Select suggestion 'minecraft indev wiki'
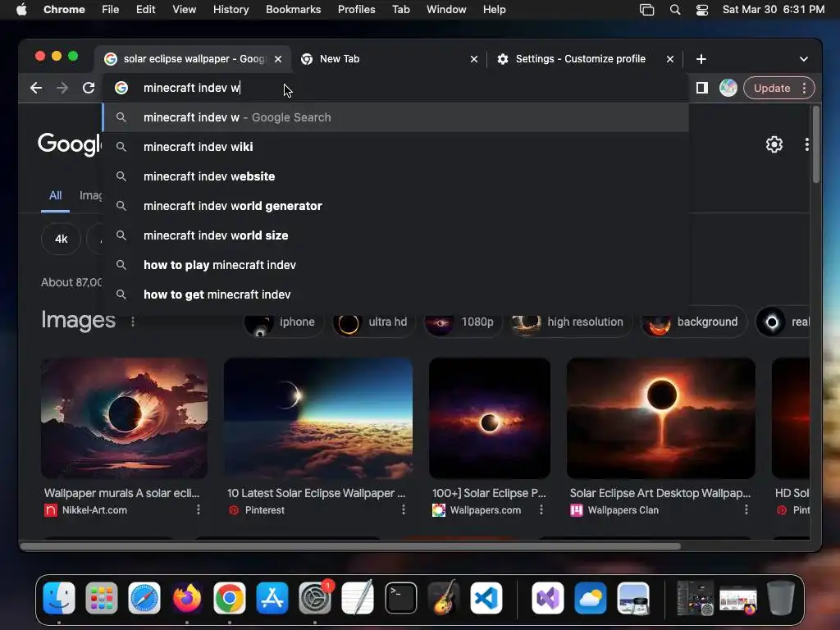Screen dimensions: 840x630 [395, 147]
